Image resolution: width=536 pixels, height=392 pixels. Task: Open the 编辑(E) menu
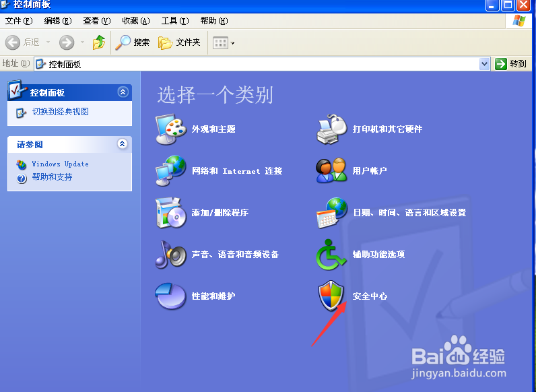pyautogui.click(x=58, y=21)
